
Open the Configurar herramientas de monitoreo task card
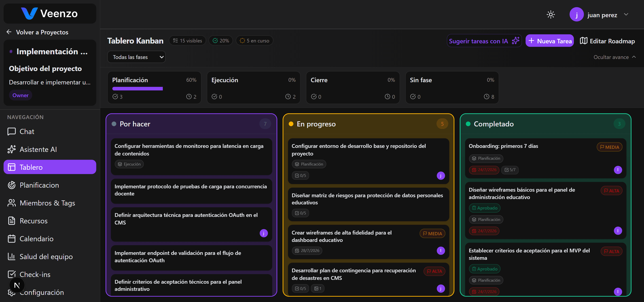click(x=191, y=157)
